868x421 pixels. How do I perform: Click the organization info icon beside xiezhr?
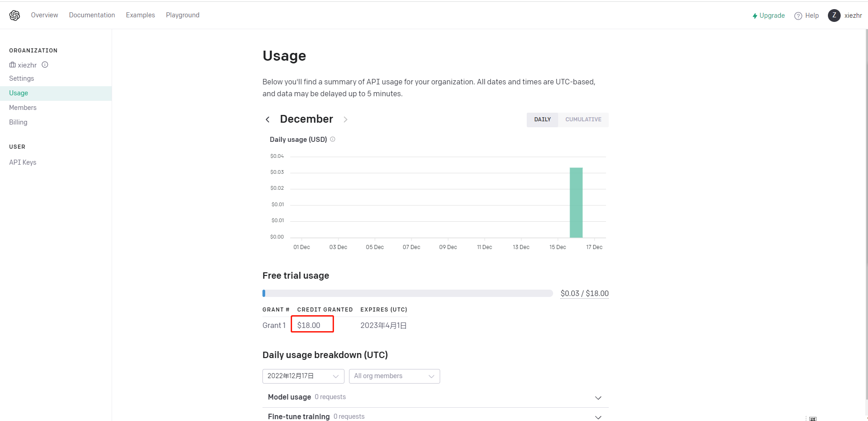[45, 65]
